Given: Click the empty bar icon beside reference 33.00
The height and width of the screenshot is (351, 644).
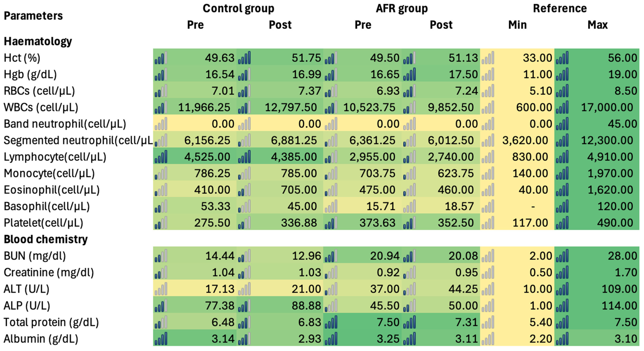Looking at the screenshot, I should pos(488,58).
